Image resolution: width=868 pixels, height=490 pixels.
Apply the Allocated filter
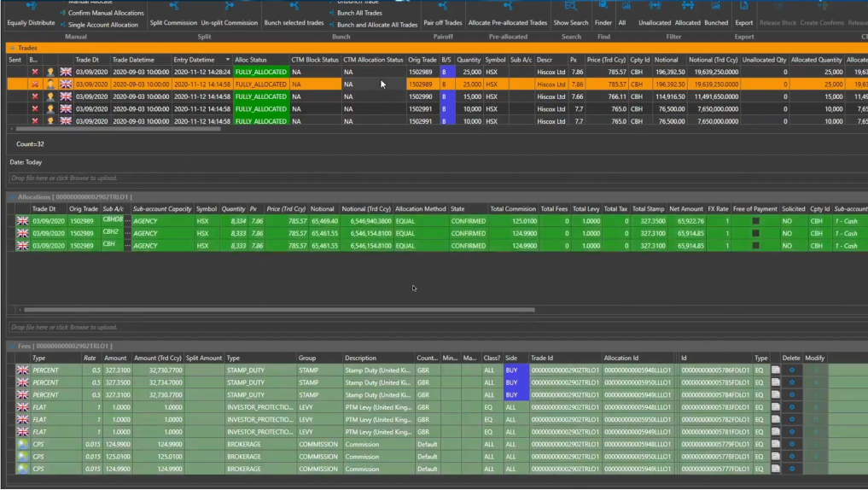(688, 14)
